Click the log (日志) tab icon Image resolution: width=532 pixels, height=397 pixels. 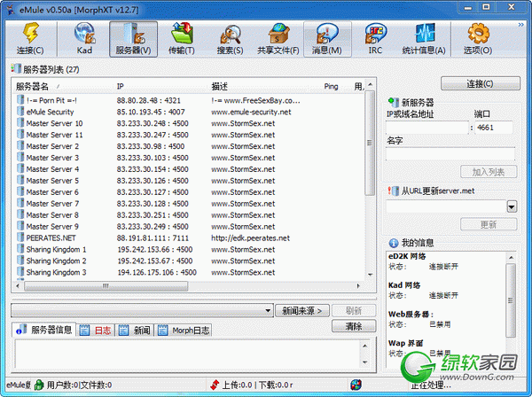[84, 330]
